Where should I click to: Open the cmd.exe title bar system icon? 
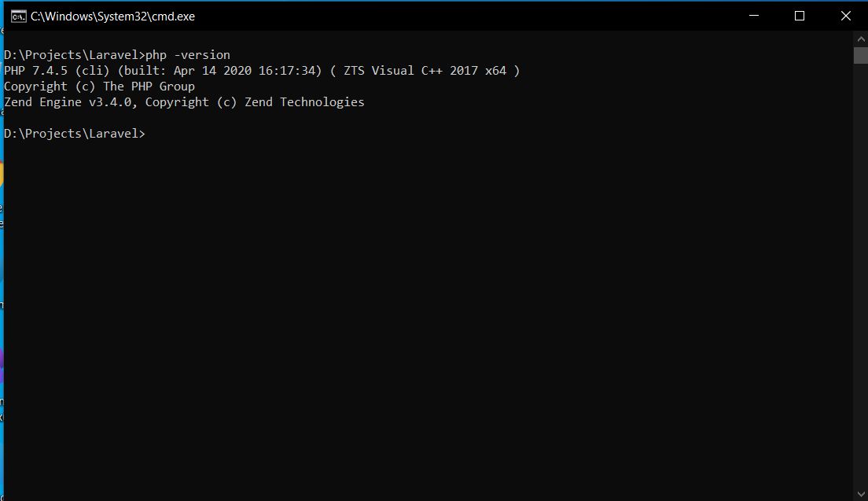(18, 17)
